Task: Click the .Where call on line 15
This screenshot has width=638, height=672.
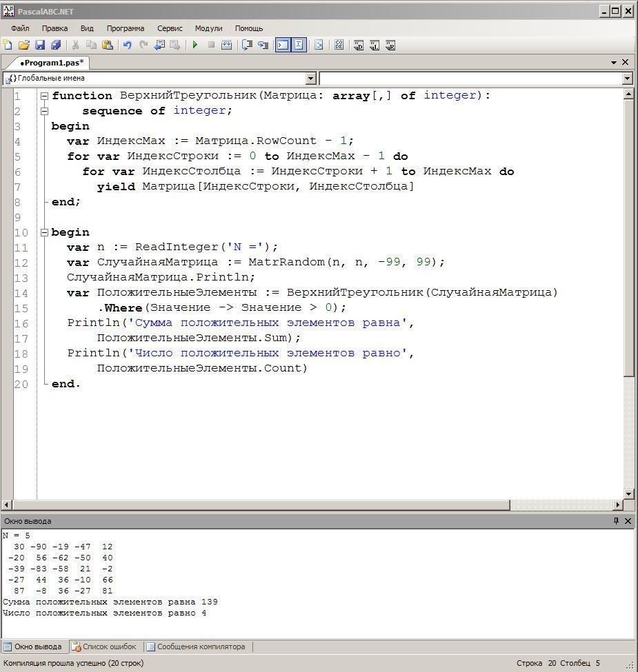Action: coord(120,307)
